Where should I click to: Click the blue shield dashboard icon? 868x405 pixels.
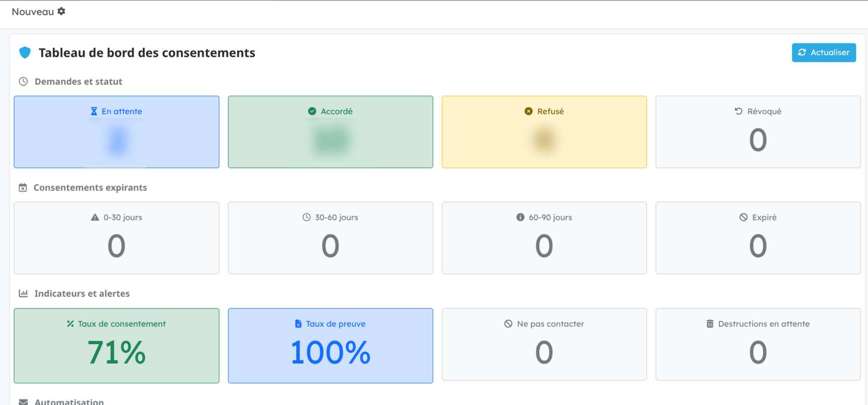(25, 53)
